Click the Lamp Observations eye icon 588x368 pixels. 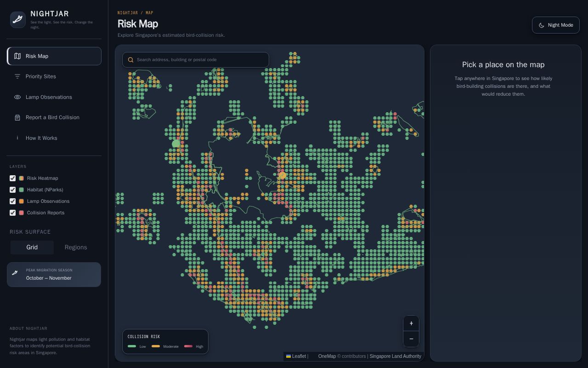coord(17,97)
